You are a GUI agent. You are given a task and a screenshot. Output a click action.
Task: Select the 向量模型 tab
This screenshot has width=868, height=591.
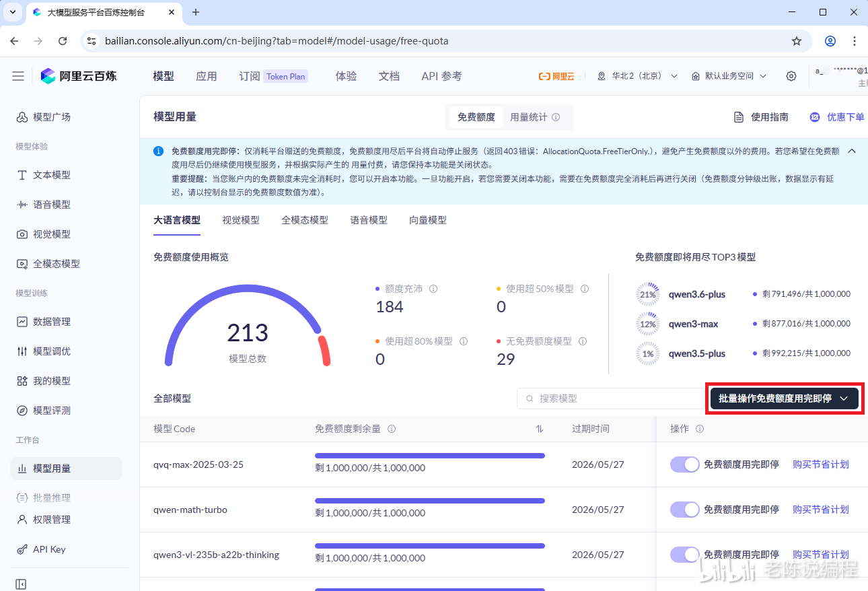(x=428, y=220)
